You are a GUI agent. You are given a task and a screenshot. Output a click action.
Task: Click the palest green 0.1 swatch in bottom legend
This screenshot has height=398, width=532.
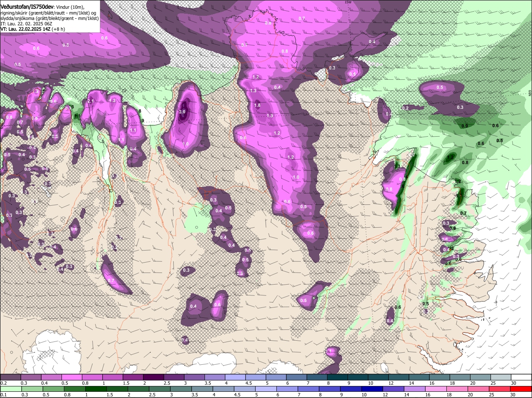point(10,388)
